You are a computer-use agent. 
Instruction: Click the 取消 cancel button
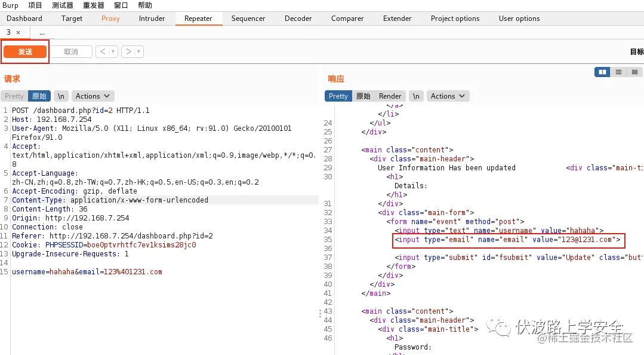[71, 51]
